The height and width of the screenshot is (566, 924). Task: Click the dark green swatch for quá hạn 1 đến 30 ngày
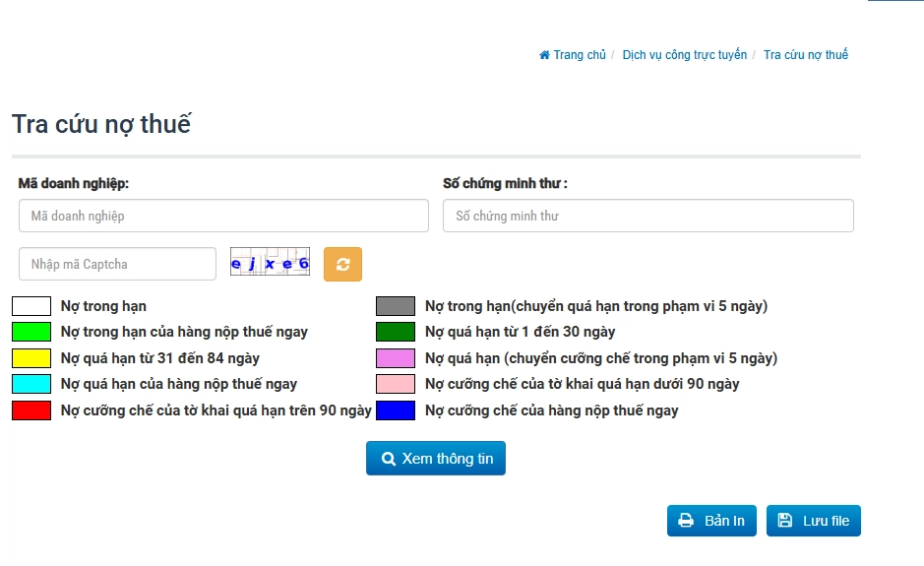point(396,332)
